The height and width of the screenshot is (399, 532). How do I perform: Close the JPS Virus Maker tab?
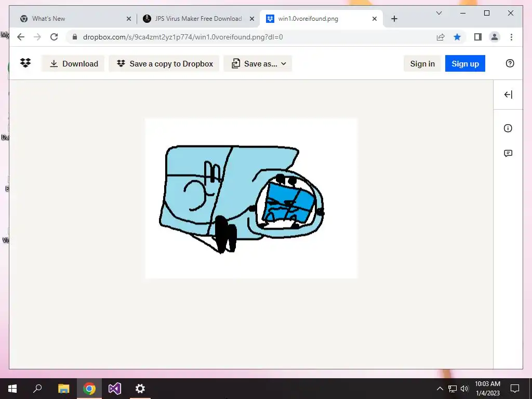[x=252, y=19]
